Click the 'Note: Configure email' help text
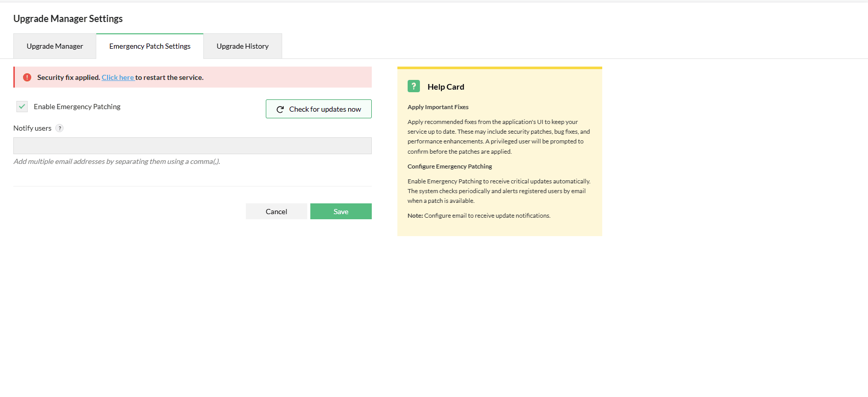The width and height of the screenshot is (868, 397). coord(479,216)
